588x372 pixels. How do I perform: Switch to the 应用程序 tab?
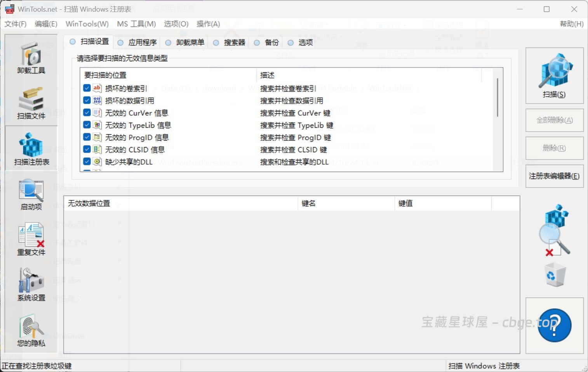tap(137, 42)
